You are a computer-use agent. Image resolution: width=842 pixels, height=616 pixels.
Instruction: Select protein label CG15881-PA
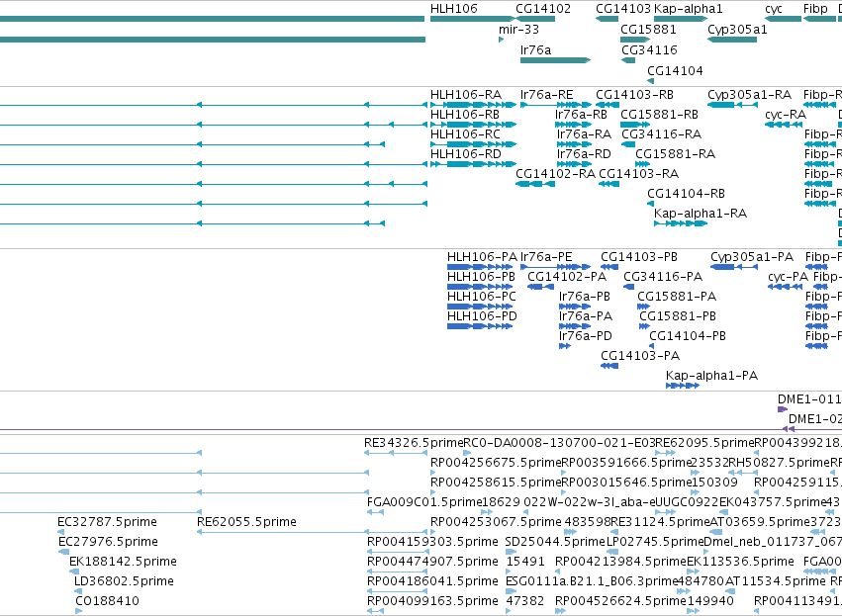[677, 297]
